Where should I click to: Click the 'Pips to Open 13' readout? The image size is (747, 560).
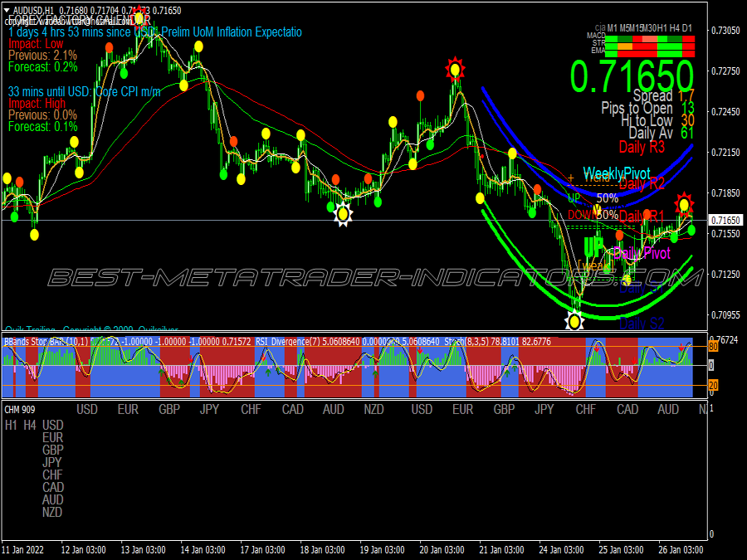pyautogui.click(x=648, y=108)
